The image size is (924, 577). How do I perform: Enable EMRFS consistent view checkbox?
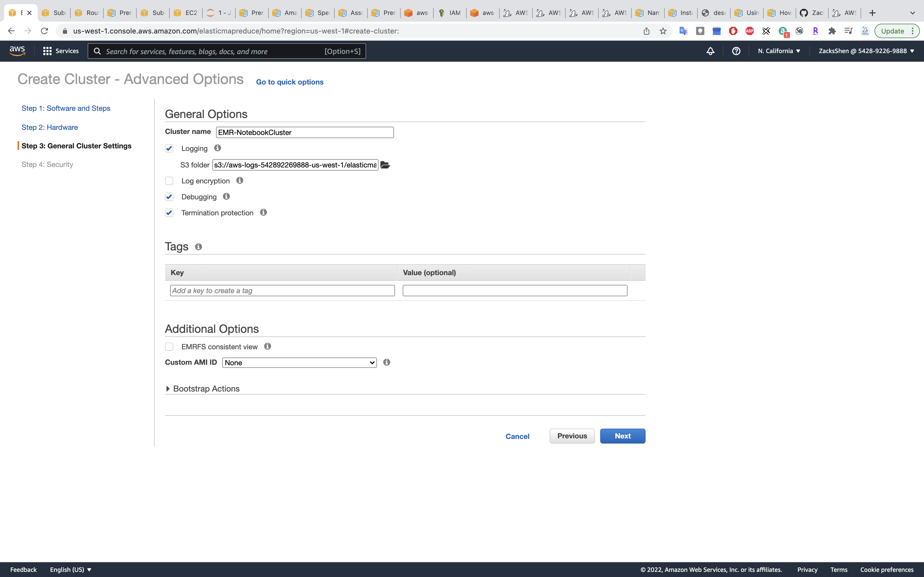point(169,346)
